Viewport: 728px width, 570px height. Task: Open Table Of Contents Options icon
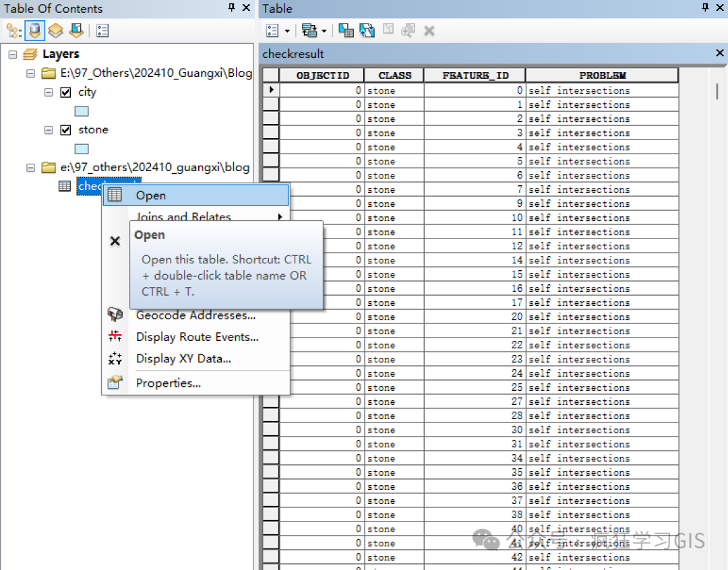(x=102, y=31)
